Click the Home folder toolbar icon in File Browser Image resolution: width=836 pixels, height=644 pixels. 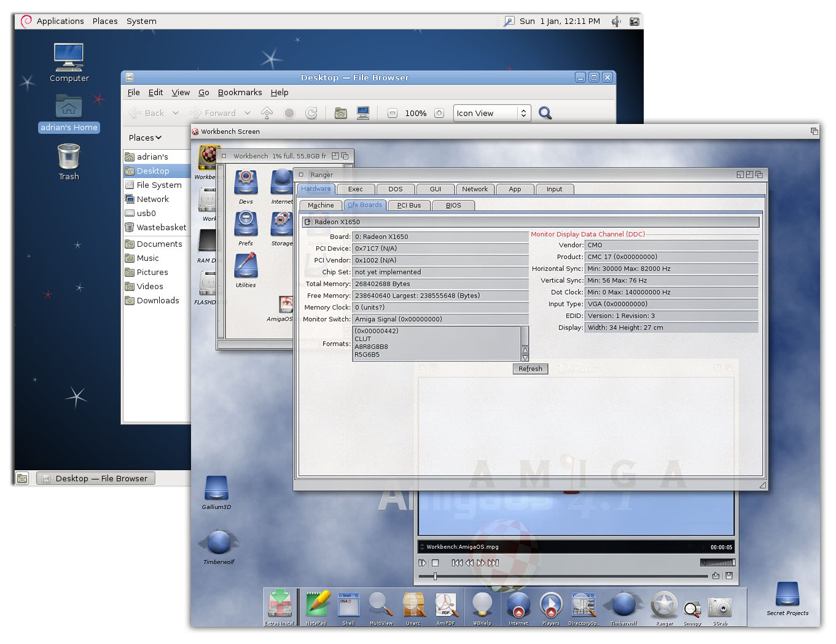pos(341,113)
